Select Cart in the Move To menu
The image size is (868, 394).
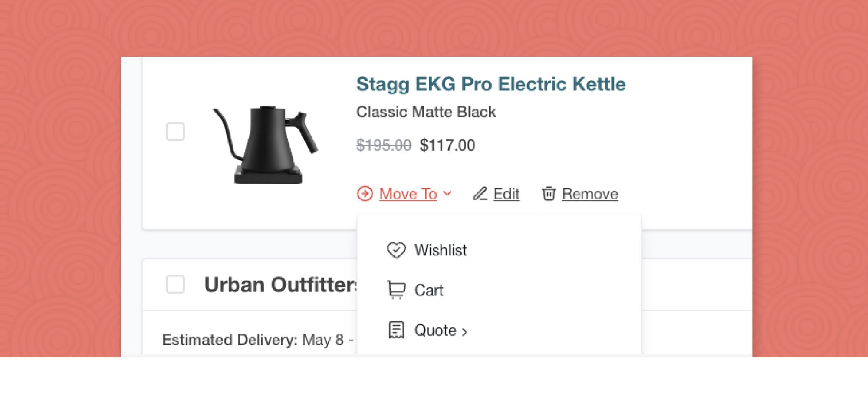[x=429, y=290]
